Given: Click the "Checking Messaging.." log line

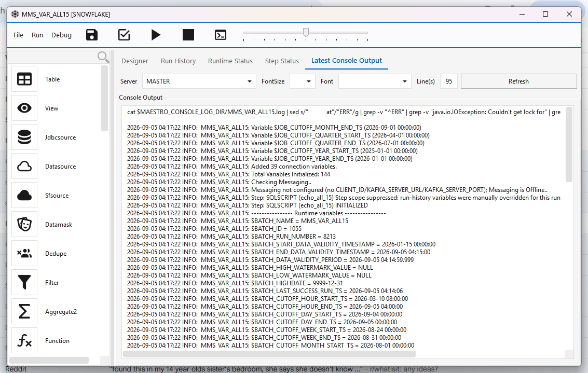Looking at the screenshot, I should tap(219, 182).
